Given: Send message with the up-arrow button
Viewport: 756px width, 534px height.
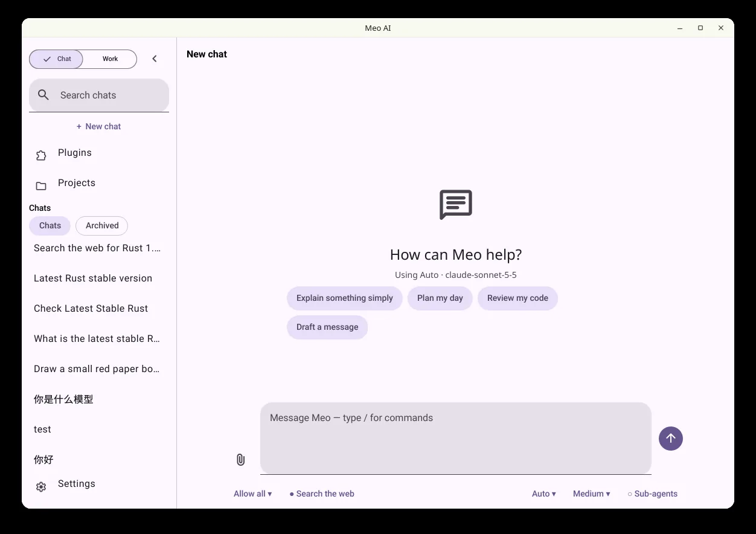Looking at the screenshot, I should (671, 439).
